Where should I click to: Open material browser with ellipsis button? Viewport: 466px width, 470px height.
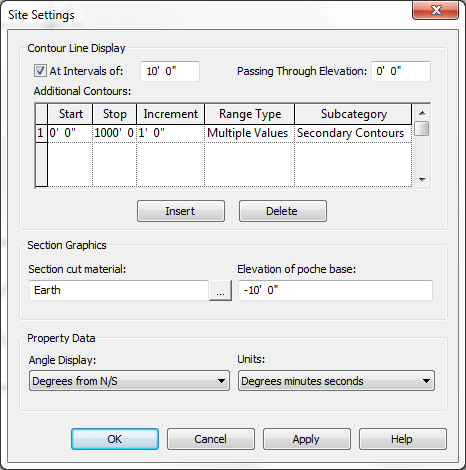pyautogui.click(x=220, y=291)
